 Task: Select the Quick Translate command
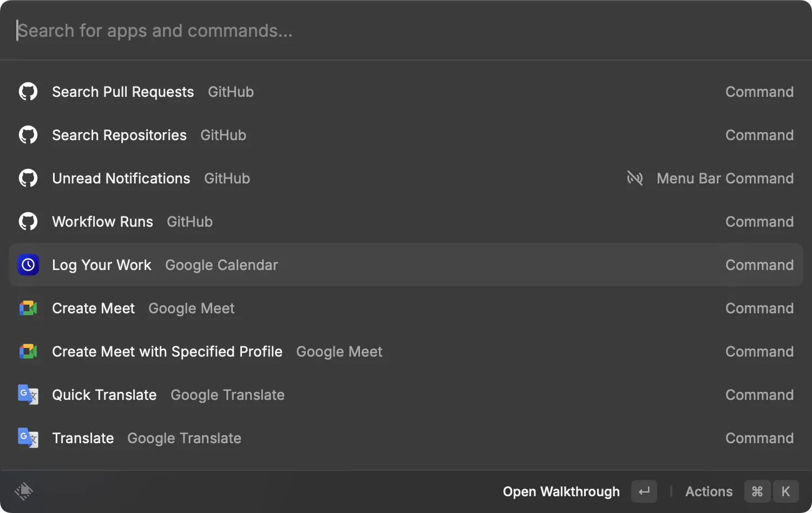pos(406,394)
